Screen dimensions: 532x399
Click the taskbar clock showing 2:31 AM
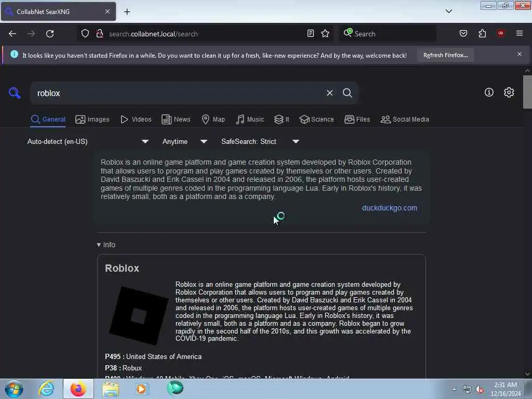(x=506, y=389)
